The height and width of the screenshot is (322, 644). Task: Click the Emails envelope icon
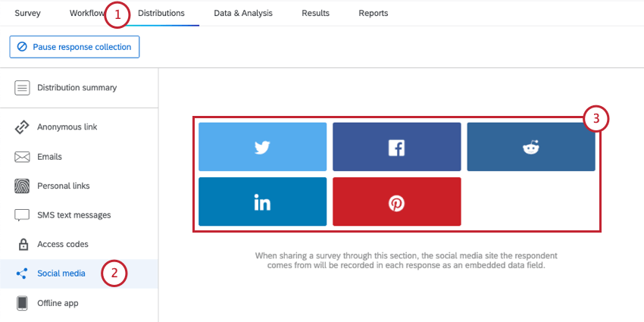point(22,157)
